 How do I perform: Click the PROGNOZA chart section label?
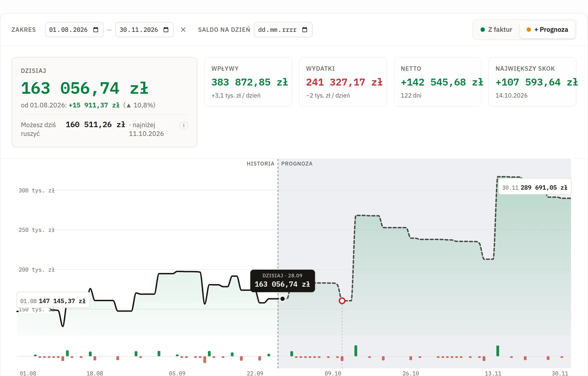tap(297, 164)
